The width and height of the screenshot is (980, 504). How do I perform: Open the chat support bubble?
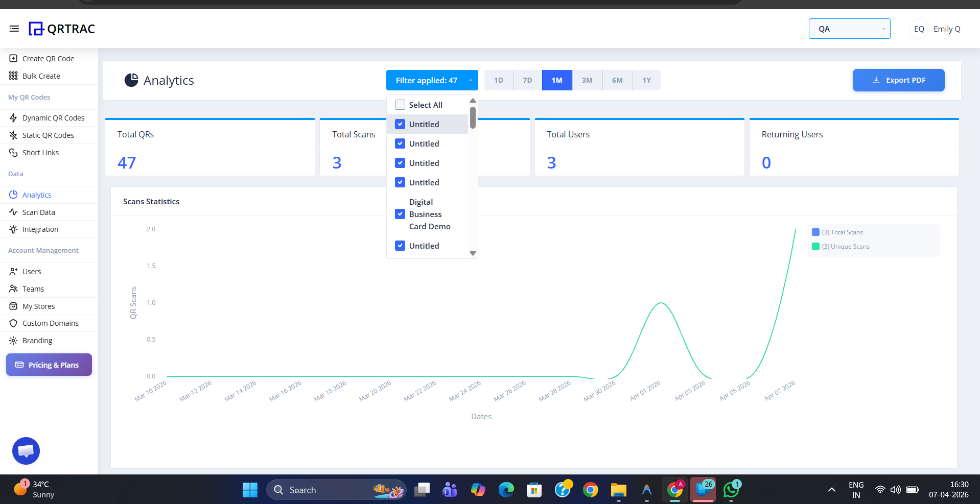(26, 451)
